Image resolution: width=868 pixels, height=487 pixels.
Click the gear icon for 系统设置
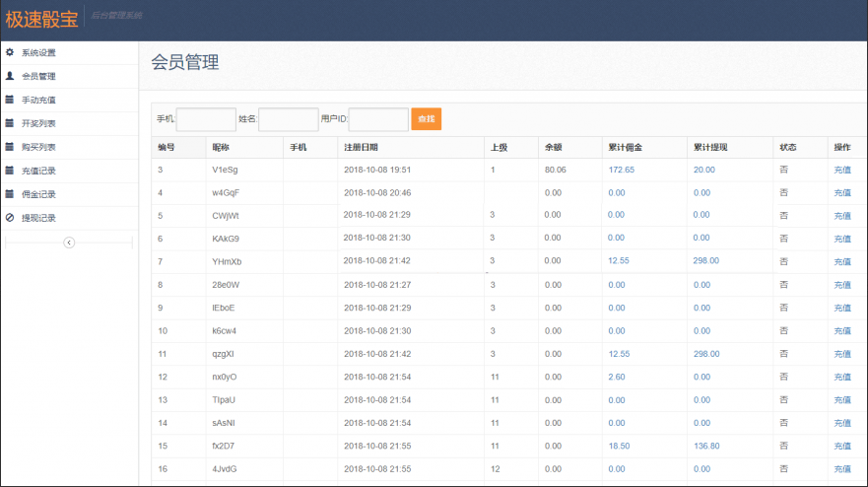pyautogui.click(x=10, y=52)
